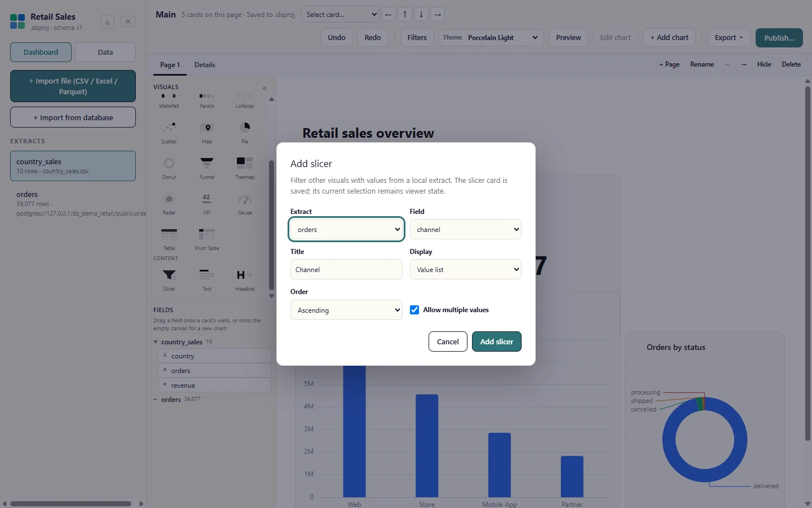Open the Select card dropdown
The image size is (812, 508).
pos(340,14)
